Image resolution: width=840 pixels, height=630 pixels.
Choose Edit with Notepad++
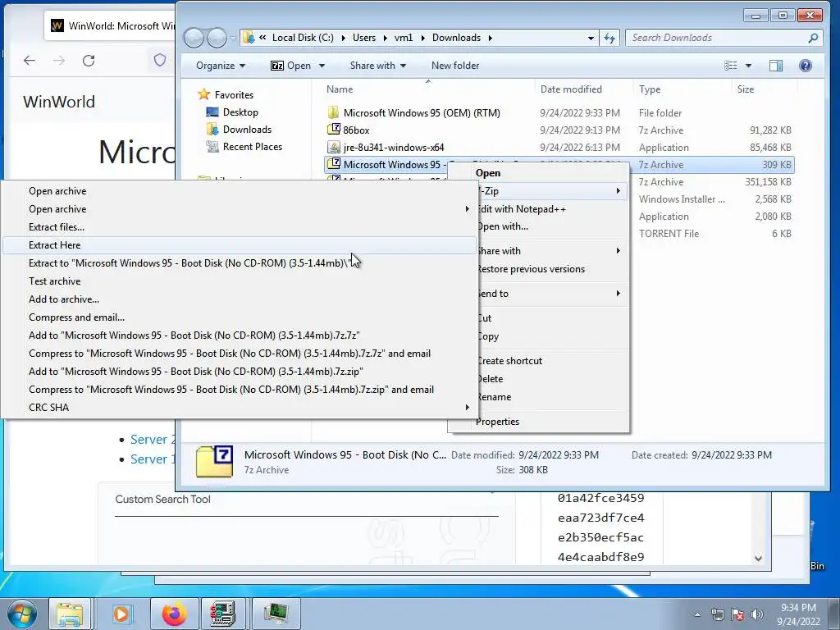click(x=552, y=209)
